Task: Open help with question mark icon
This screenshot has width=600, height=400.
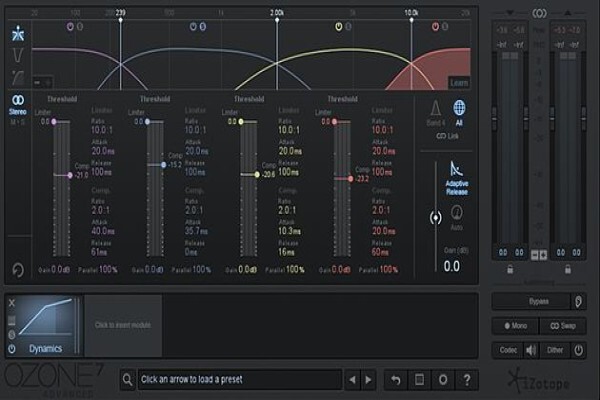Action: pos(467,380)
